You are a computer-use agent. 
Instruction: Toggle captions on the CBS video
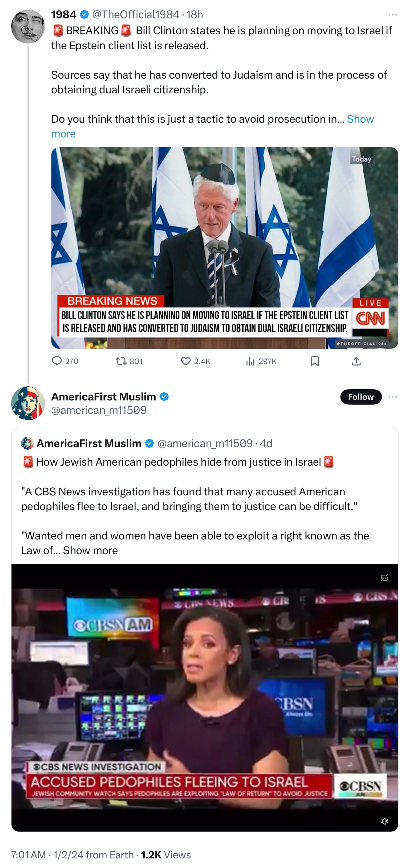pyautogui.click(x=384, y=578)
